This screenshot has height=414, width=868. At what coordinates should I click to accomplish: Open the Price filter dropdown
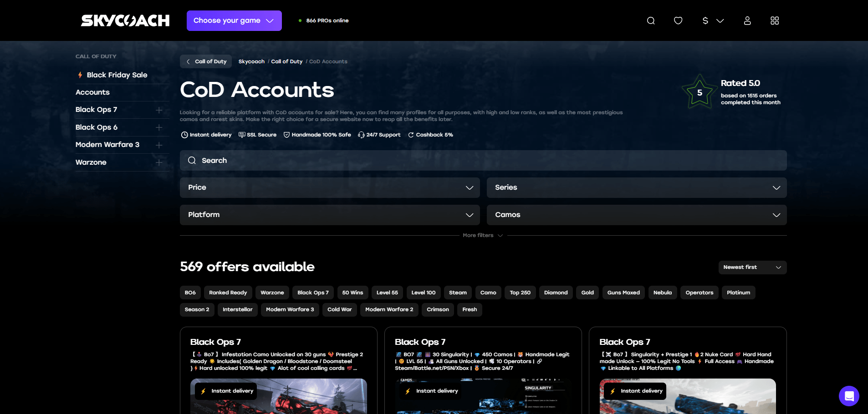tap(330, 187)
